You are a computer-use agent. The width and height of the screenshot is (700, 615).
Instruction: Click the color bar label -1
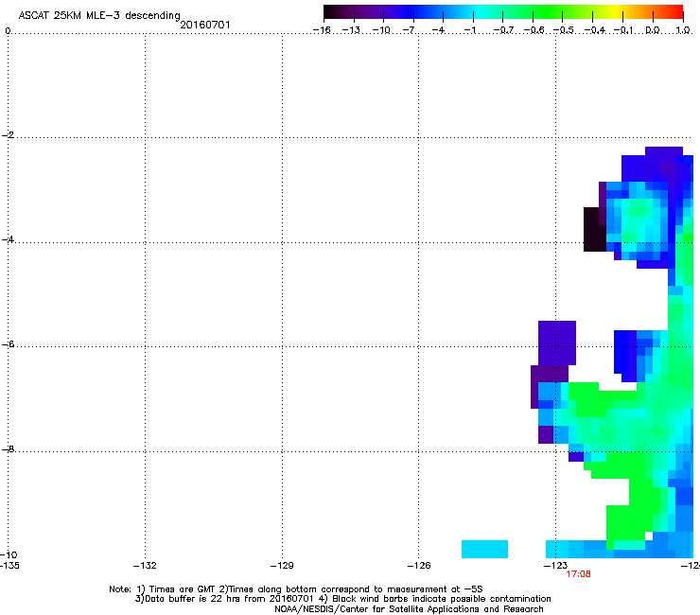(469, 30)
